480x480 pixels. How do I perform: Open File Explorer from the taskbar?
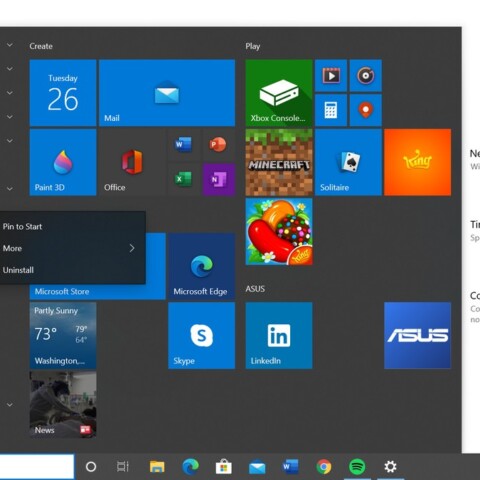[157, 467]
